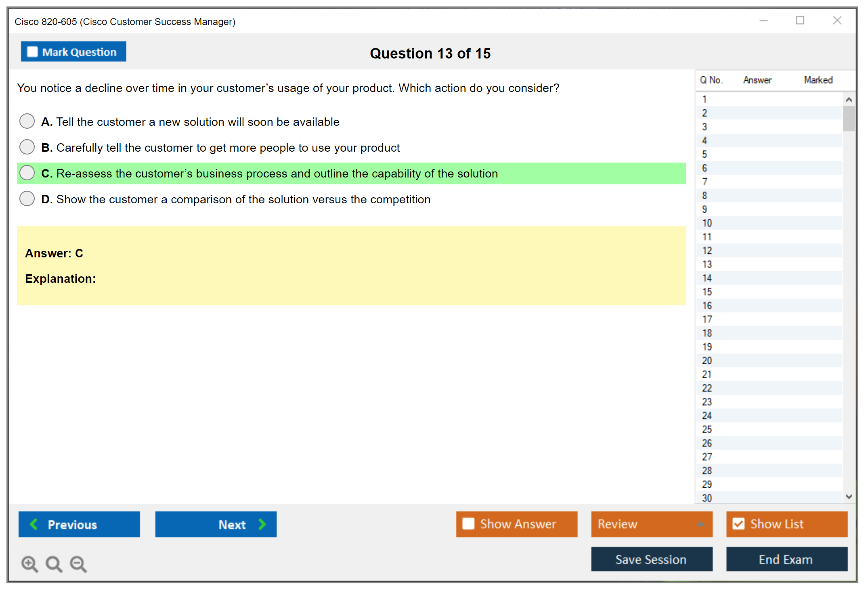Screen dimensions: 868x593
Task: Enable the Show Answer checkbox
Action: [x=468, y=524]
